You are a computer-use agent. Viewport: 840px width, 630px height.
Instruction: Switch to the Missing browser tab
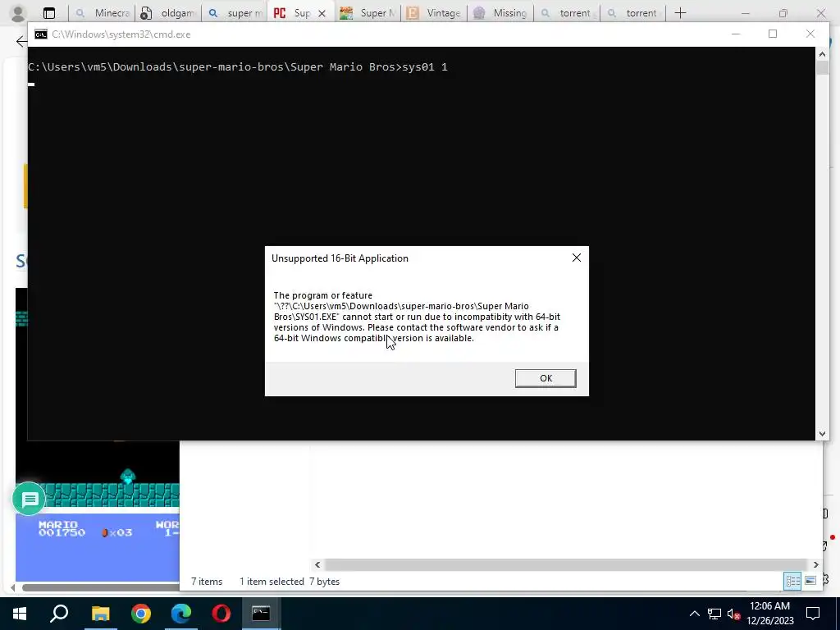[500, 13]
